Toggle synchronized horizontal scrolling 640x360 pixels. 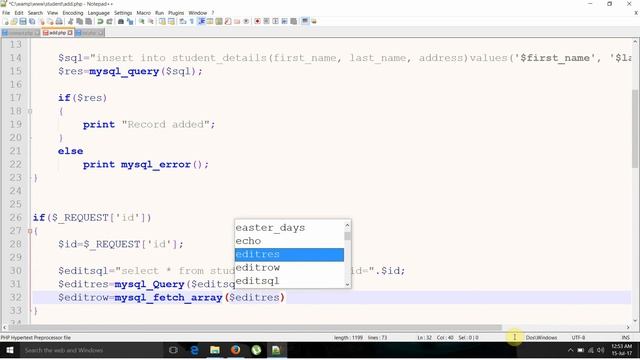[171, 21]
